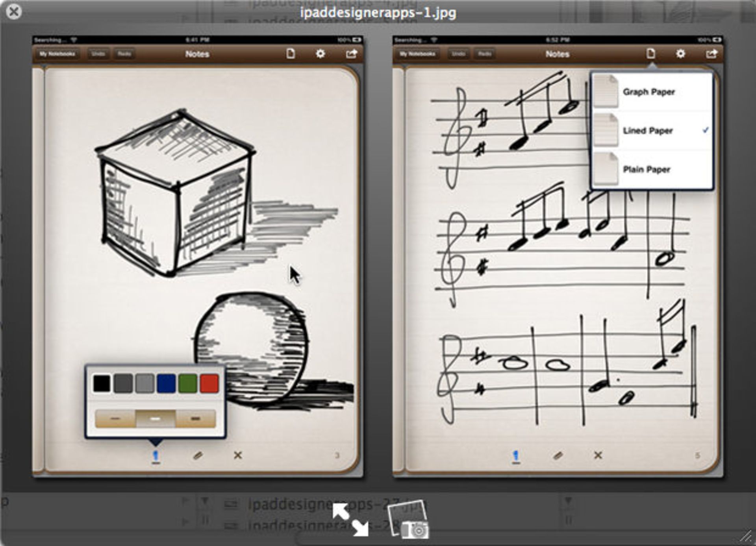Select eraser tool in right notebook
Viewport: 756px width, 546px height.
(558, 456)
